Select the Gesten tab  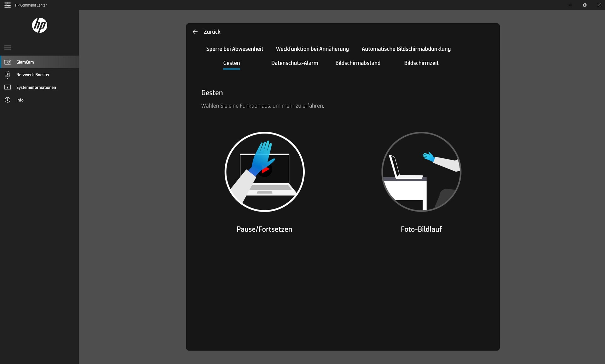click(x=231, y=63)
